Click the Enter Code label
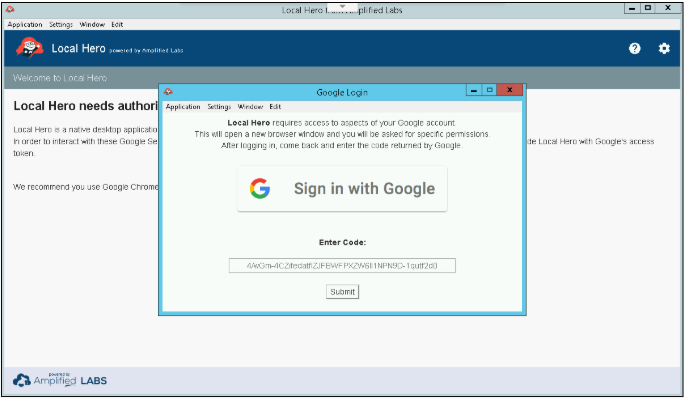 tap(342, 242)
